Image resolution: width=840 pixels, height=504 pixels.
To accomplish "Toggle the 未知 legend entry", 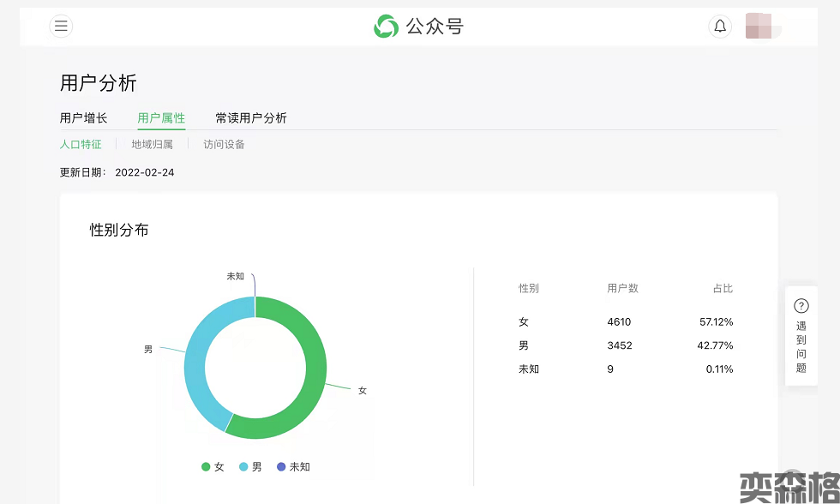I will [293, 467].
